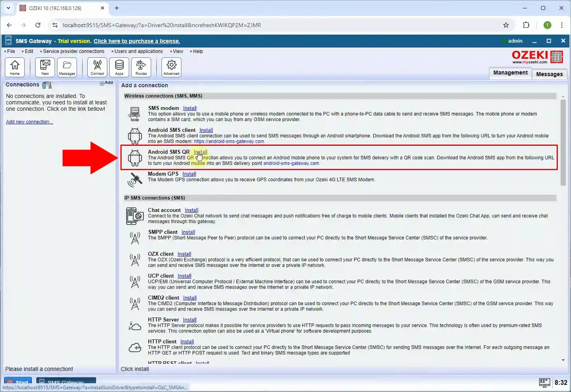Switch to the Management tab
This screenshot has width=571, height=392.
point(510,73)
